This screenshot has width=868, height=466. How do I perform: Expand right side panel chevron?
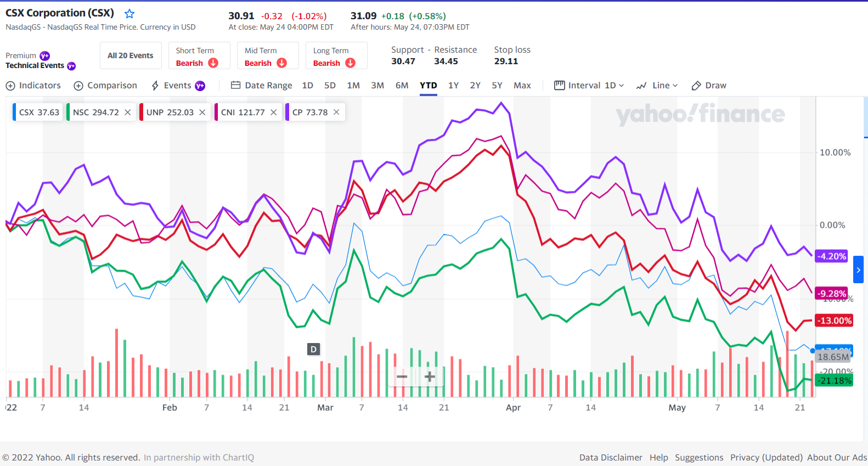(x=859, y=270)
